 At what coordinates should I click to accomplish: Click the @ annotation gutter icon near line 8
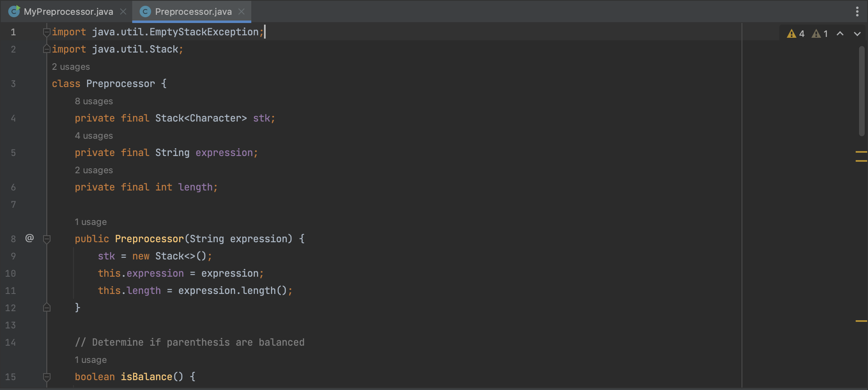[29, 238]
